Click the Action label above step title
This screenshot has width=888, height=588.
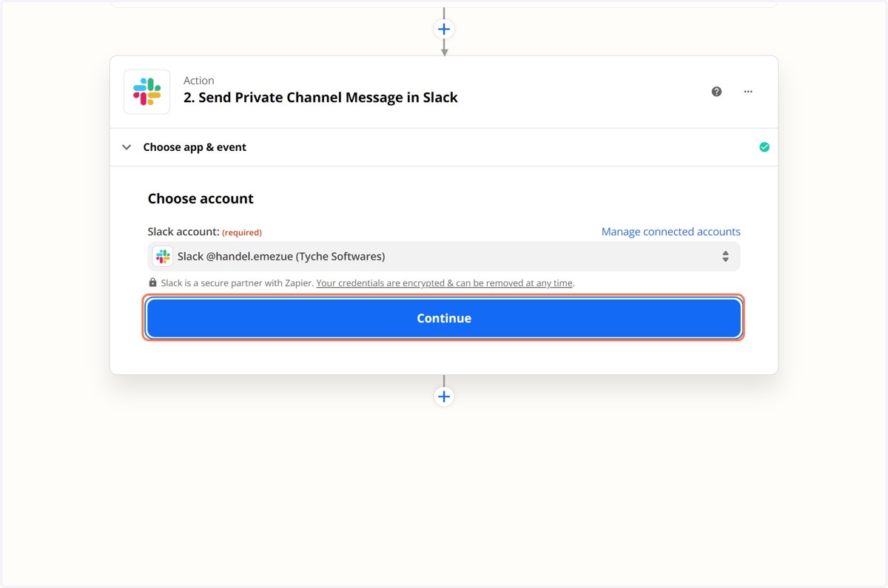click(x=199, y=81)
